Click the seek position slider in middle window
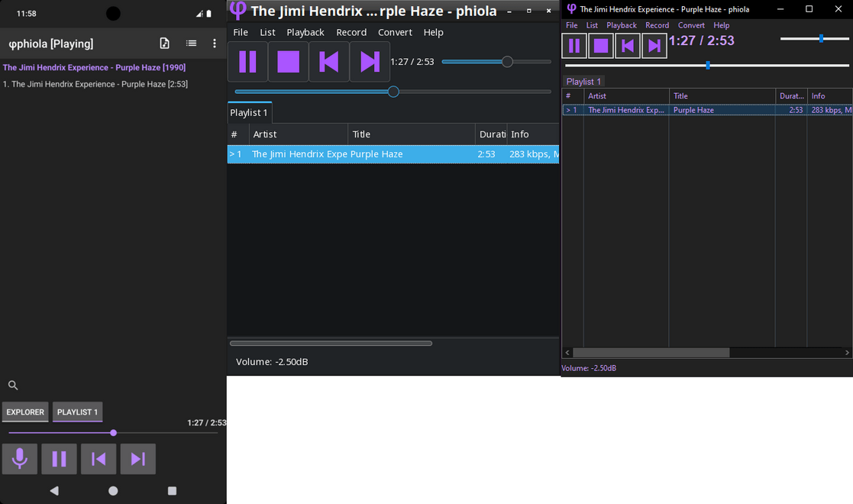This screenshot has height=504, width=853. point(393,92)
